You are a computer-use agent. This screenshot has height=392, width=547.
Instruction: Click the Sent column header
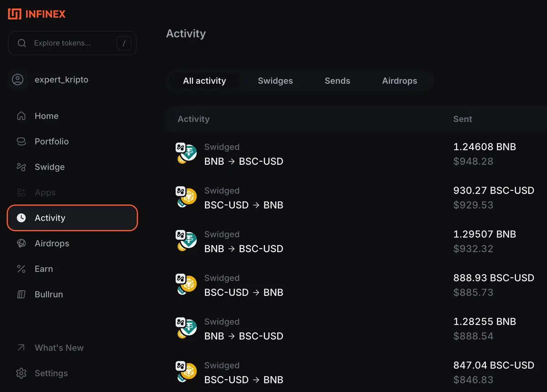(463, 119)
